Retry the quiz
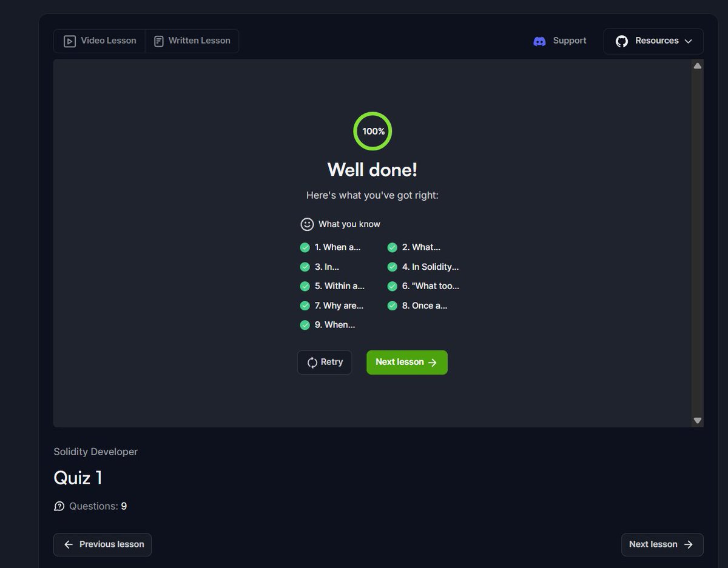 coord(325,363)
